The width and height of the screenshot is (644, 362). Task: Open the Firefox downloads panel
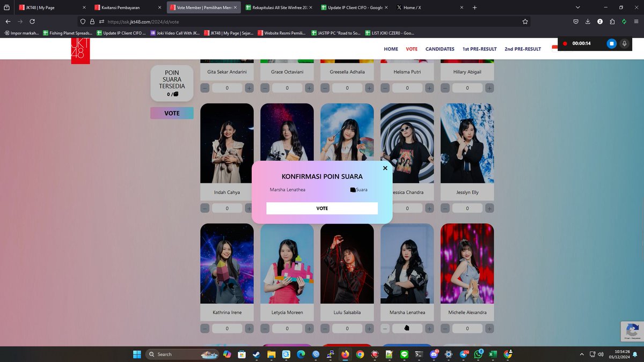click(588, 21)
